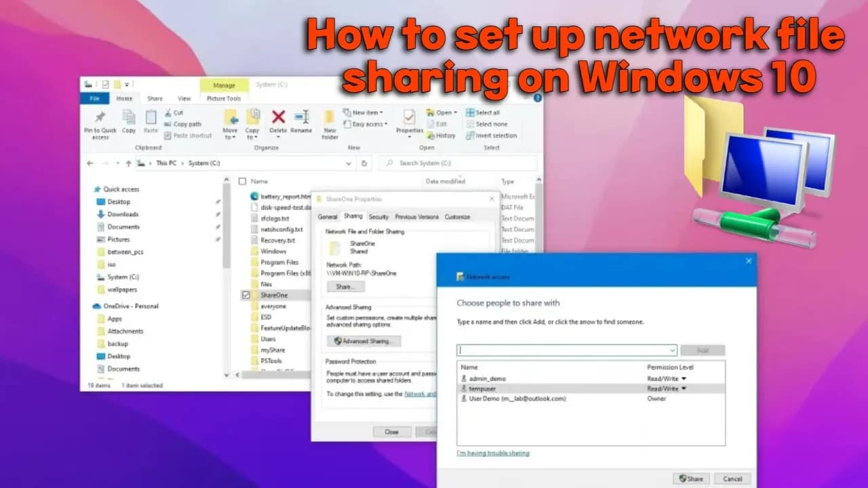Switch to the Share ribbon tab
The height and width of the screenshot is (488, 868).
[155, 98]
